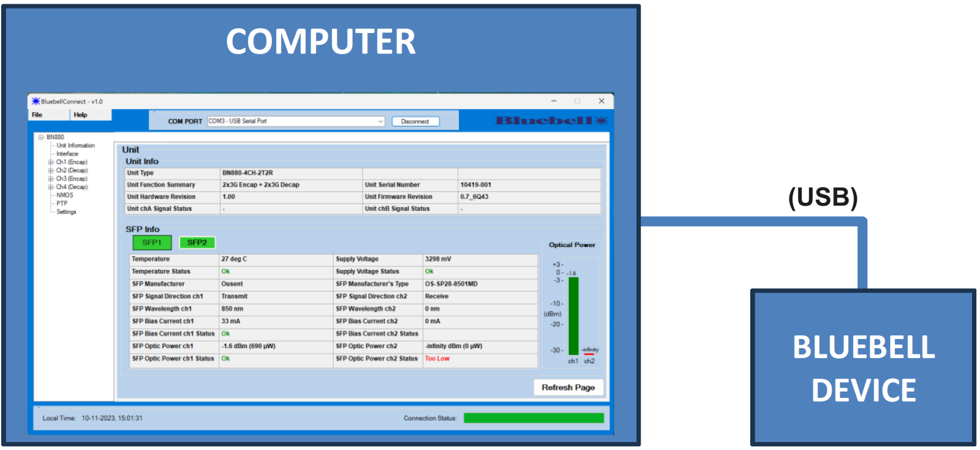
Task: Click the serial number 10419-001
Action: [x=476, y=185]
